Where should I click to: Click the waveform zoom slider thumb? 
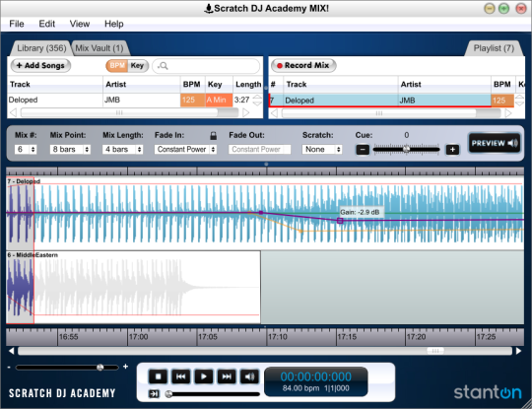point(100,368)
